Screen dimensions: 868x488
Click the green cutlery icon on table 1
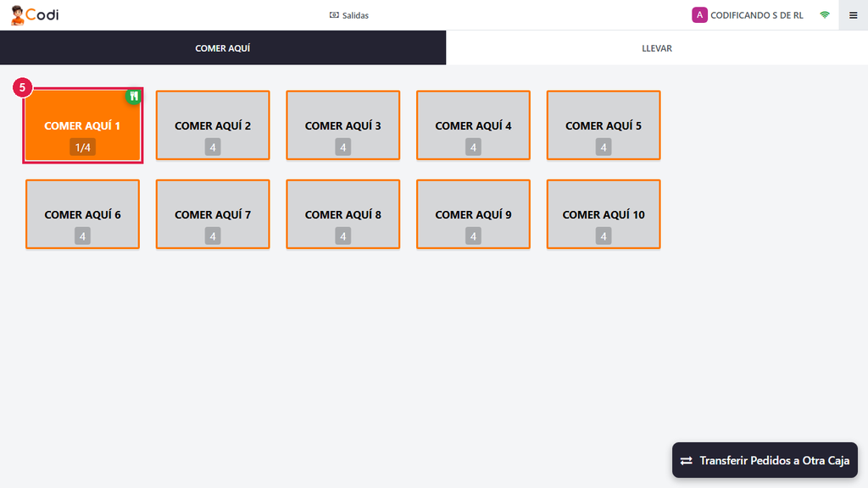pyautogui.click(x=133, y=97)
